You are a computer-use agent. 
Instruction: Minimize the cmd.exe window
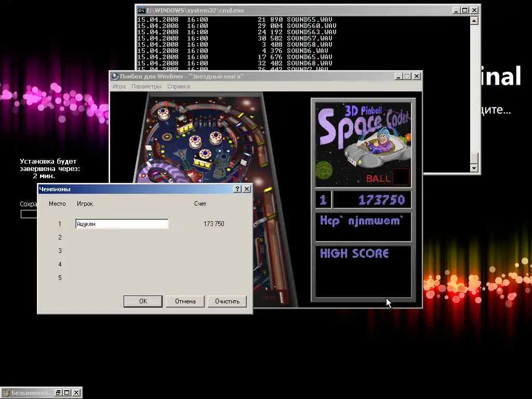[x=456, y=10]
